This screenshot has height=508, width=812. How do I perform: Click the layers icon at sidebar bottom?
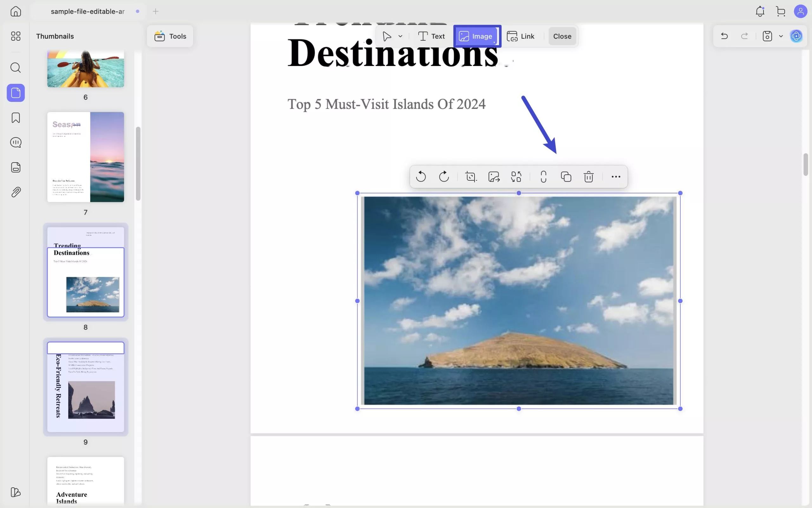tap(16, 492)
